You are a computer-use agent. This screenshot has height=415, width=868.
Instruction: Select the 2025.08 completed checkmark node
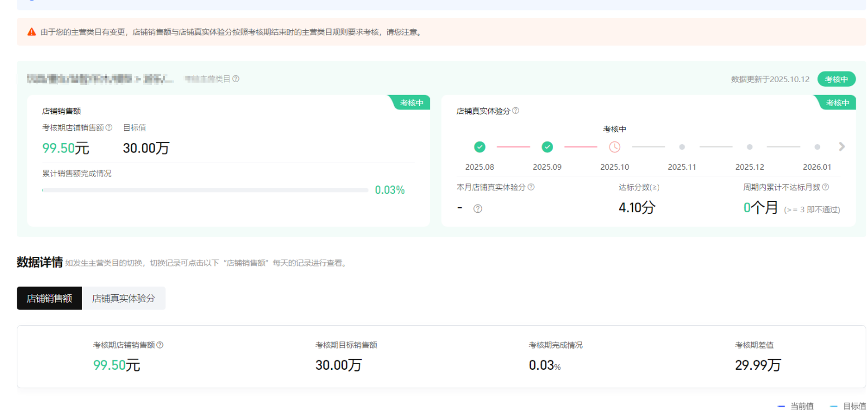point(479,147)
